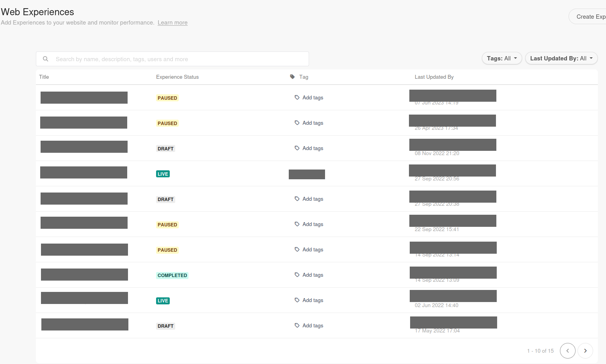Click the Experience Status column header
This screenshot has width=606, height=364.
[x=178, y=77]
